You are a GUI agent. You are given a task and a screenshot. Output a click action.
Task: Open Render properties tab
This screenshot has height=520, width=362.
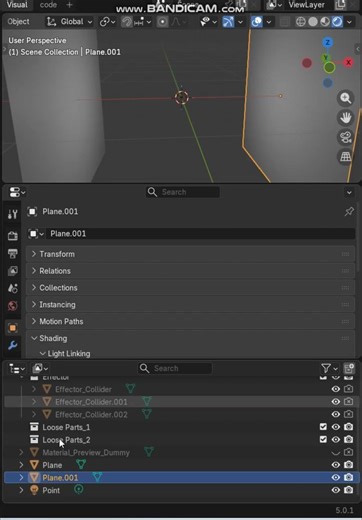(13, 236)
